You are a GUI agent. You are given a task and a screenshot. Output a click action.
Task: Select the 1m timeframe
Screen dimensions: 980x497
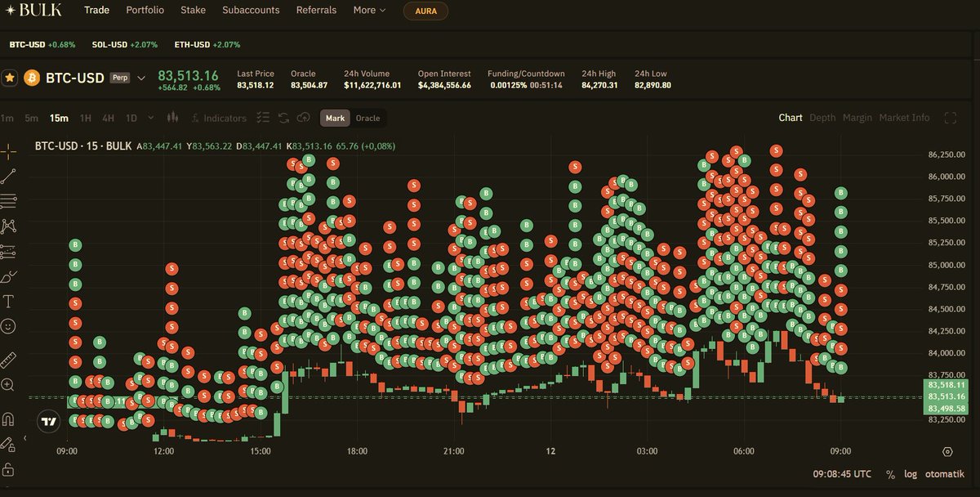coord(7,119)
